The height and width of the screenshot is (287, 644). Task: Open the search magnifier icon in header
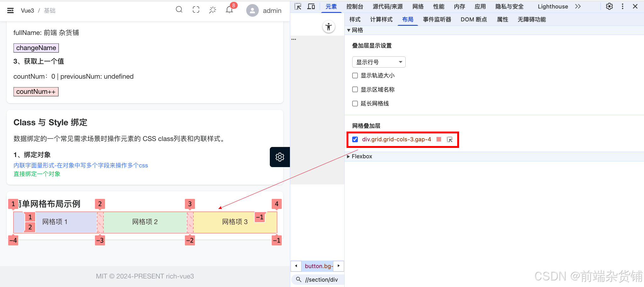[179, 10]
